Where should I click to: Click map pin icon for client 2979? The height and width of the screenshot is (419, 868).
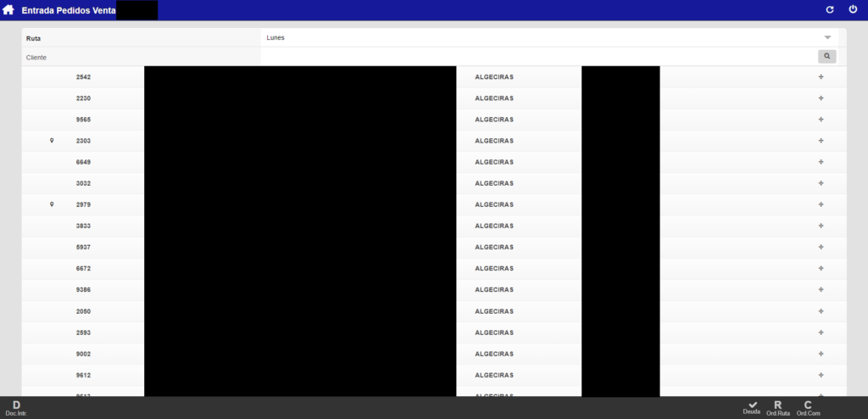[x=52, y=204]
